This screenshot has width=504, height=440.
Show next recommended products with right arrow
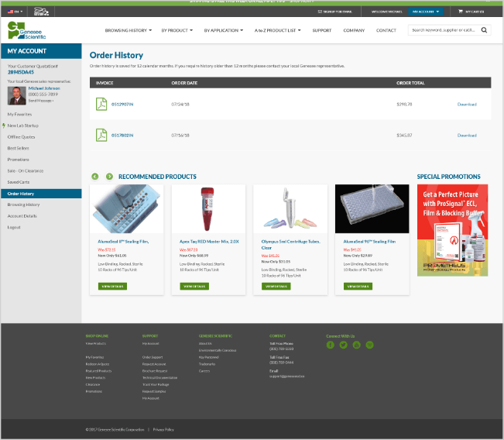pos(109,177)
